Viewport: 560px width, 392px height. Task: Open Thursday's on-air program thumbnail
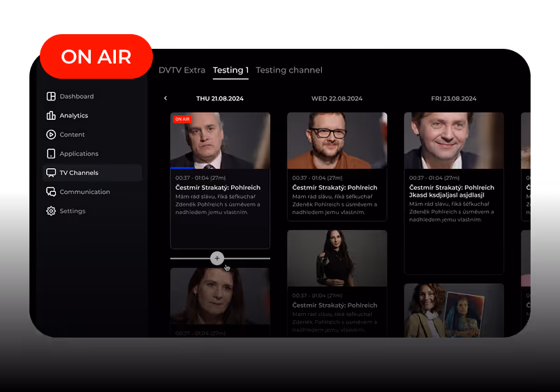[221, 140]
